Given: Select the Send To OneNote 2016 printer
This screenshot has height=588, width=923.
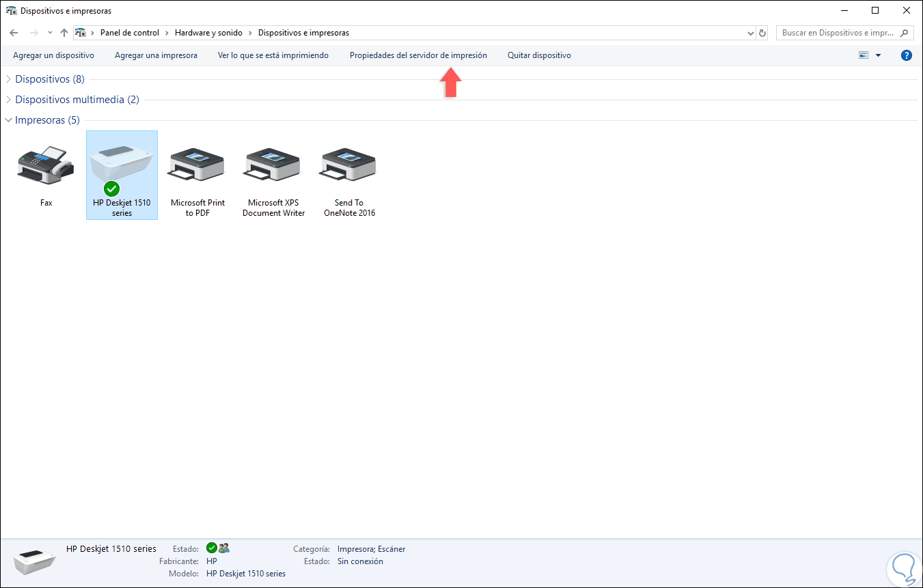Looking at the screenshot, I should click(x=350, y=175).
